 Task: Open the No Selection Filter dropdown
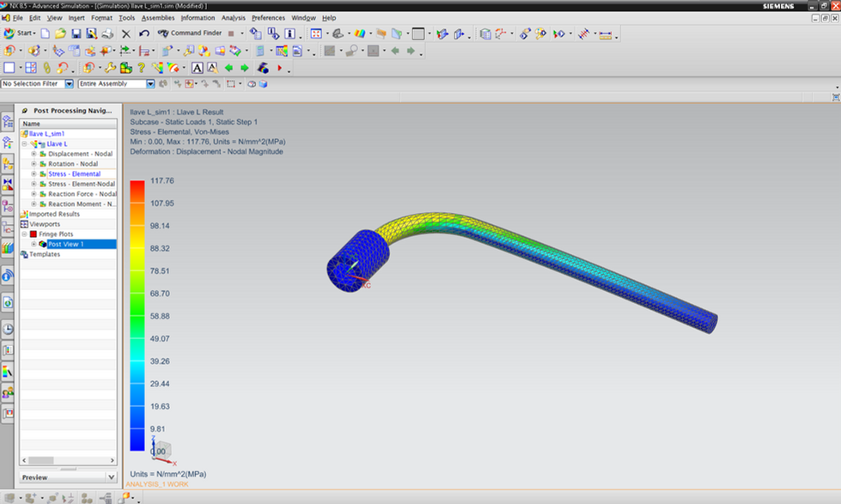tap(70, 83)
